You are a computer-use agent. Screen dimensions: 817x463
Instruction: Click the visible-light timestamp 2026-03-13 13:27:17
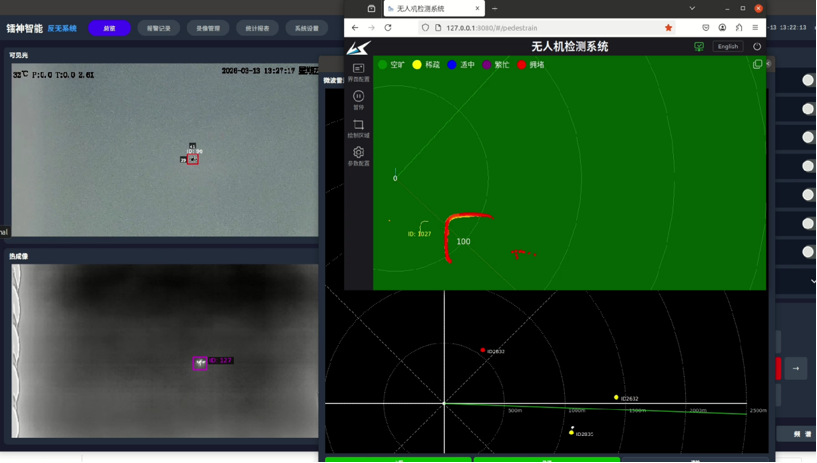(258, 70)
